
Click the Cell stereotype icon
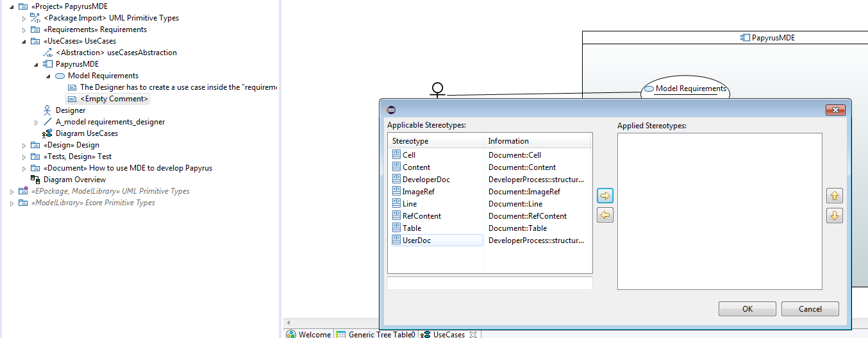coord(396,155)
